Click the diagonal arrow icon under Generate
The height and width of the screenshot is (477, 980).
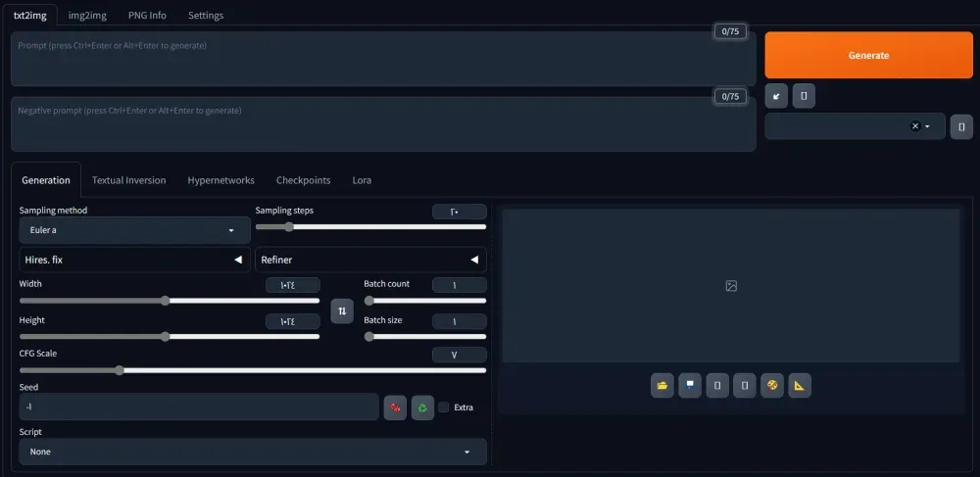click(776, 96)
